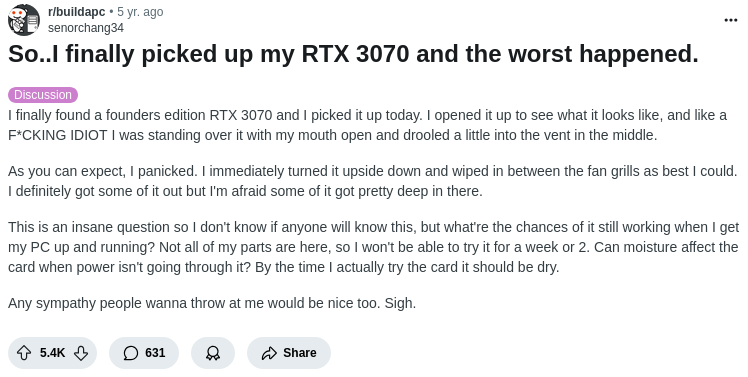Filter by the Discussion flair tag

click(43, 94)
